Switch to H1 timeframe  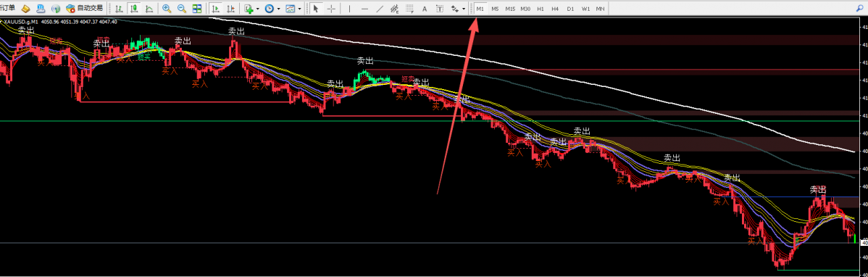tap(541, 9)
